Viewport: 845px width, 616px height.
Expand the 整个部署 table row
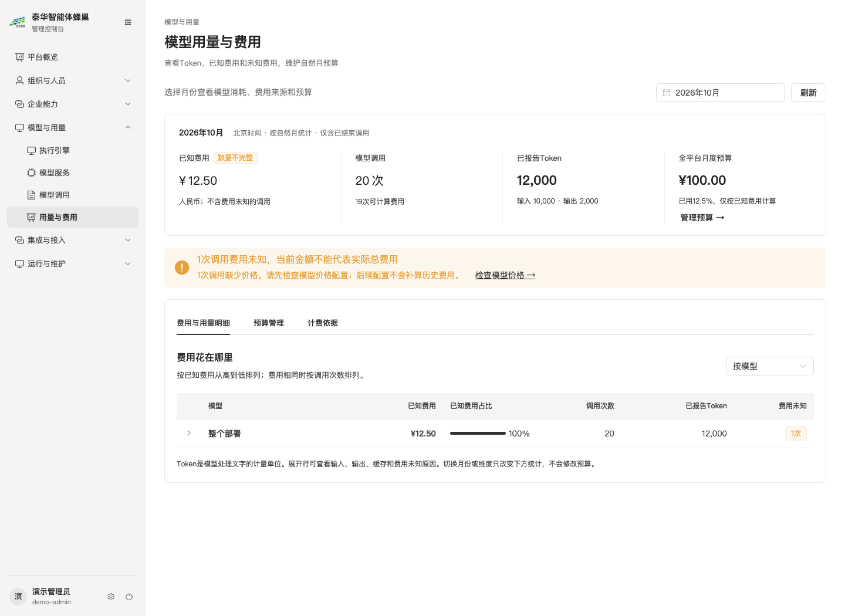(x=189, y=433)
